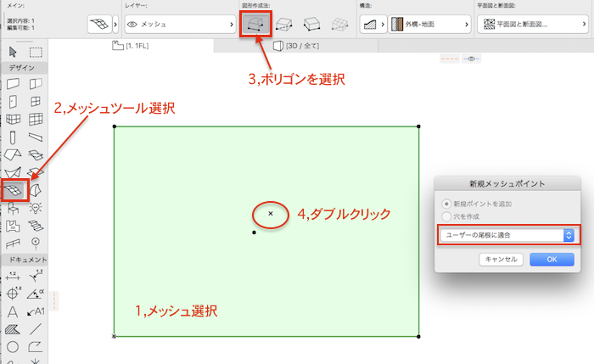The image size is (594, 364).
Task: Select 穴を作成 radio button
Action: (446, 216)
